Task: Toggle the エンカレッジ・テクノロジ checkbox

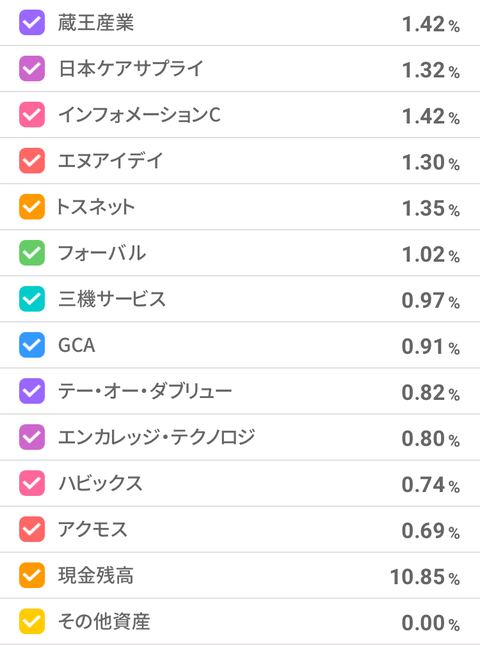Action: pos(32,437)
